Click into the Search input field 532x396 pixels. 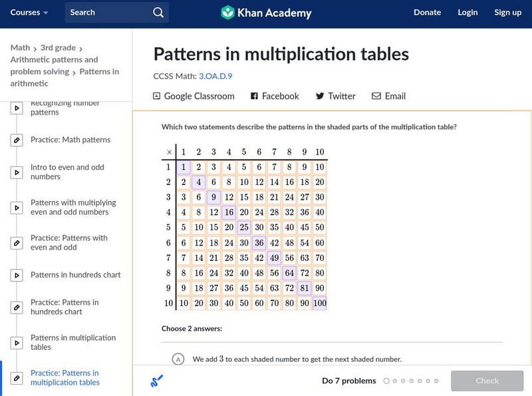pyautogui.click(x=106, y=13)
